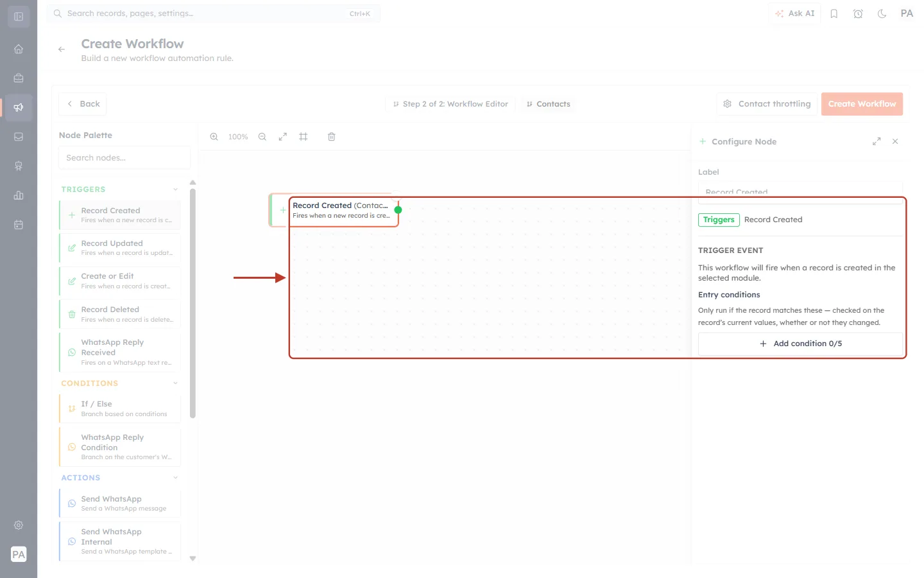The width and height of the screenshot is (924, 578).
Task: Click the Search nodes input
Action: [124, 158]
